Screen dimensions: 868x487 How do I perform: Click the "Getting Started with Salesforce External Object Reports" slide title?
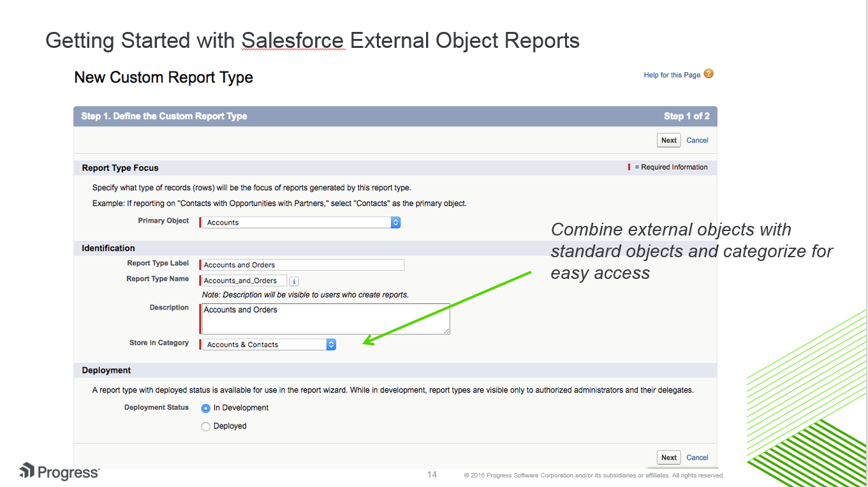(313, 41)
